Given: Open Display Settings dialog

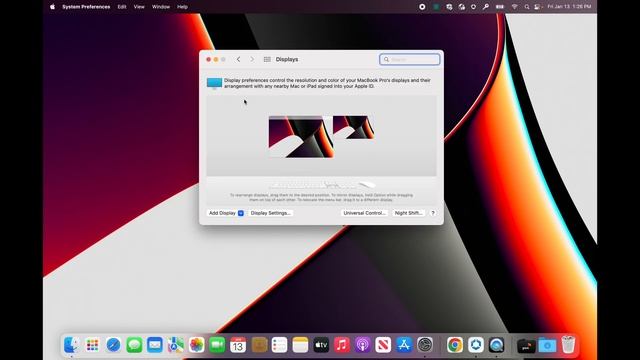Looking at the screenshot, I should click(270, 213).
